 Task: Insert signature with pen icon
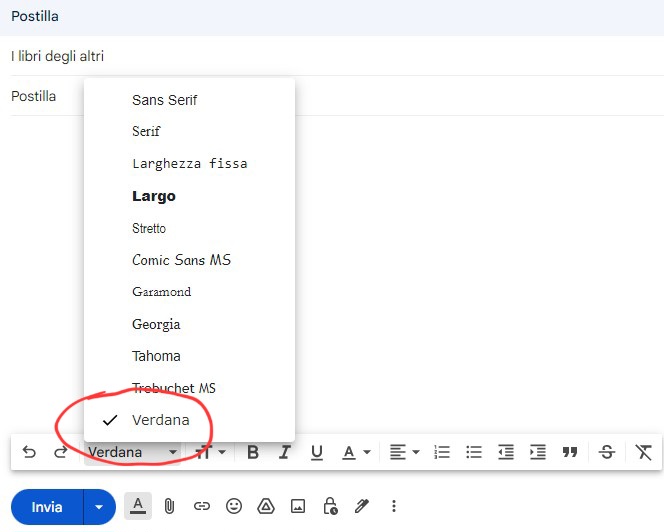pyautogui.click(x=362, y=506)
